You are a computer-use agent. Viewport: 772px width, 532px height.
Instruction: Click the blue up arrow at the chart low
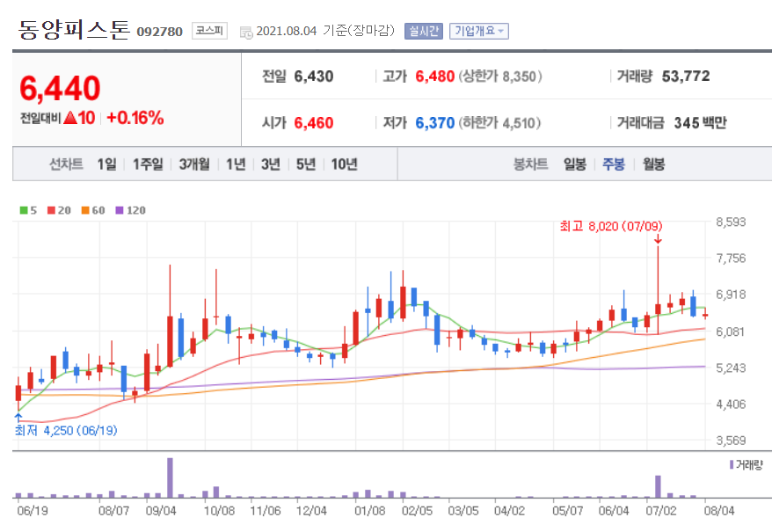tap(18, 418)
